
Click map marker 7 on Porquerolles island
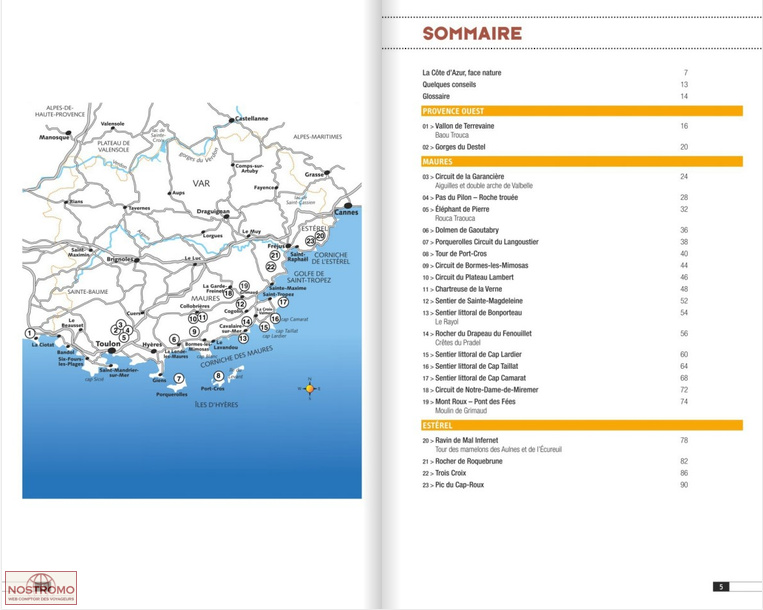tap(179, 378)
